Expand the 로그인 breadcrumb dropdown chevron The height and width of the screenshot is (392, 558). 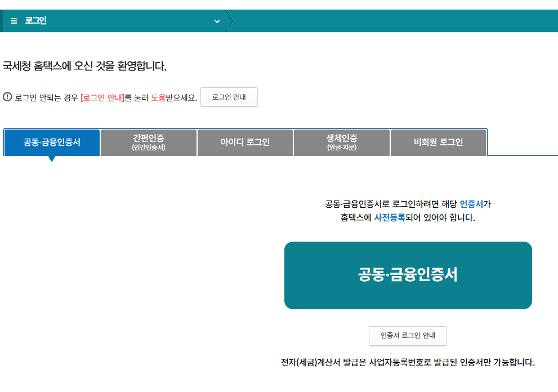tap(217, 21)
